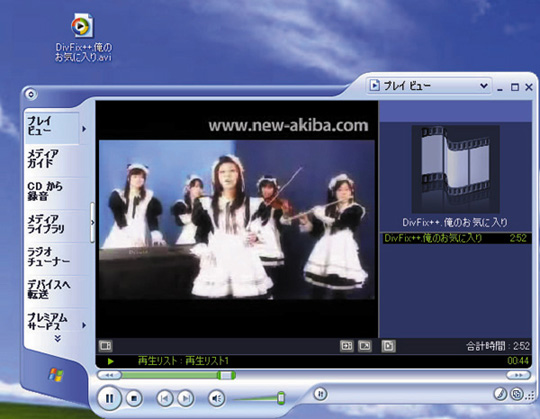Click the color chooser pen icon
This screenshot has width=540, height=419.
coord(500,394)
